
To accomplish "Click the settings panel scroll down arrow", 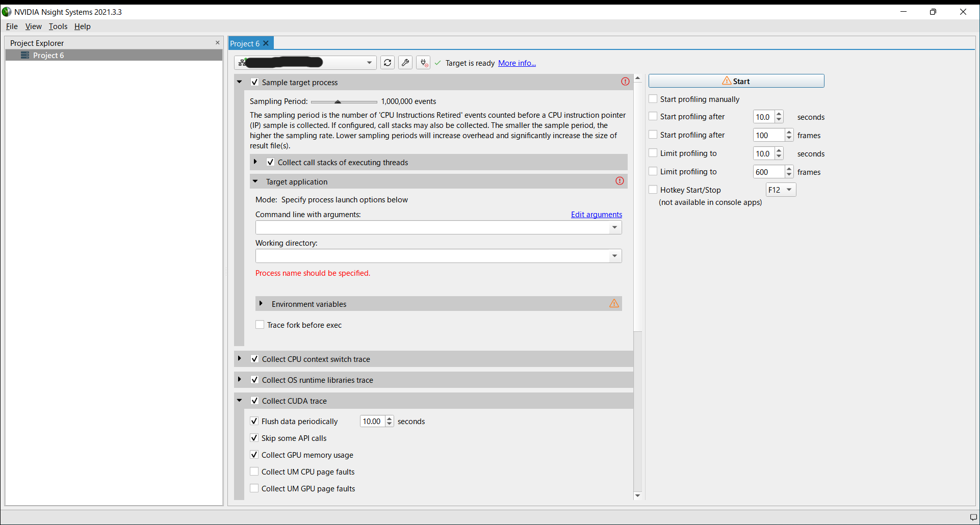I will [637, 495].
